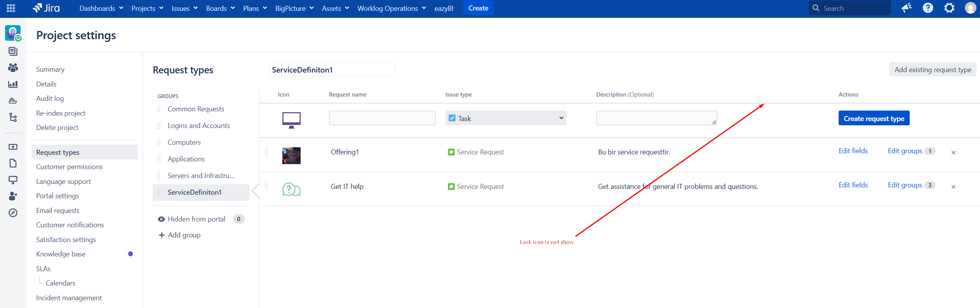Viewport: 980px width, 308px height.
Task: Open the app switcher grid icon
Action: click(11, 8)
